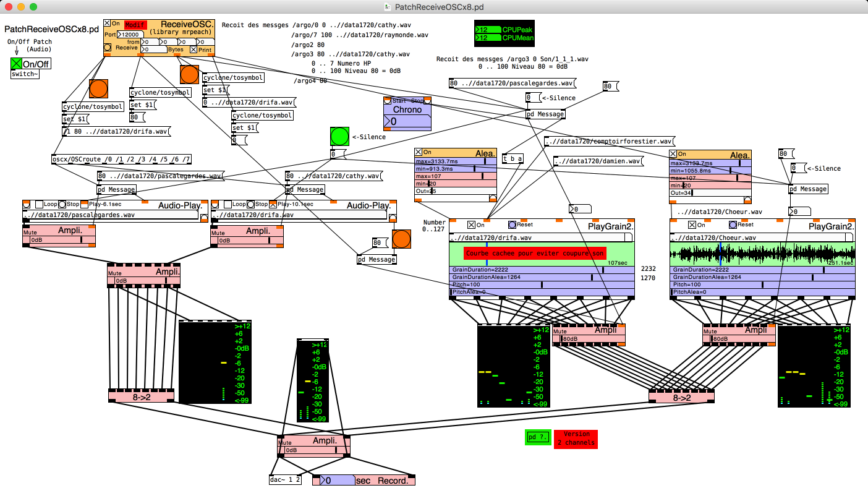868x501 pixels.
Task: Click the green Silence bang
Action: pos(339,137)
